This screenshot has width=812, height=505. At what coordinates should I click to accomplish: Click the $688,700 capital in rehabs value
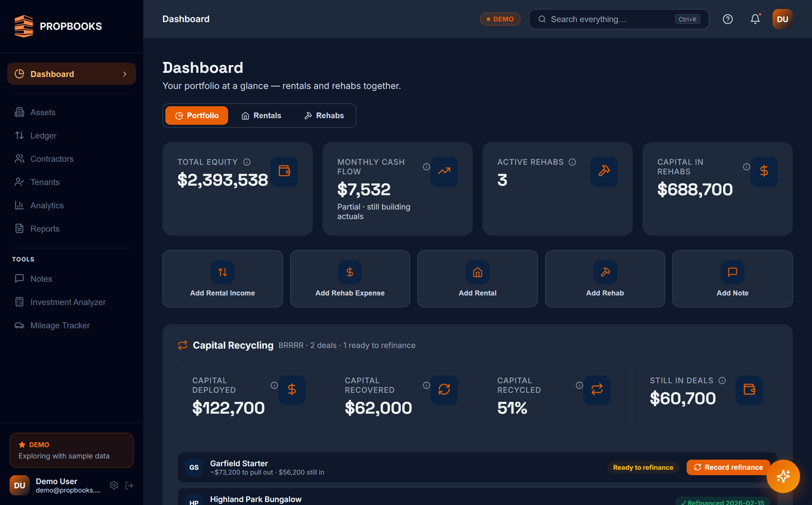tap(695, 189)
